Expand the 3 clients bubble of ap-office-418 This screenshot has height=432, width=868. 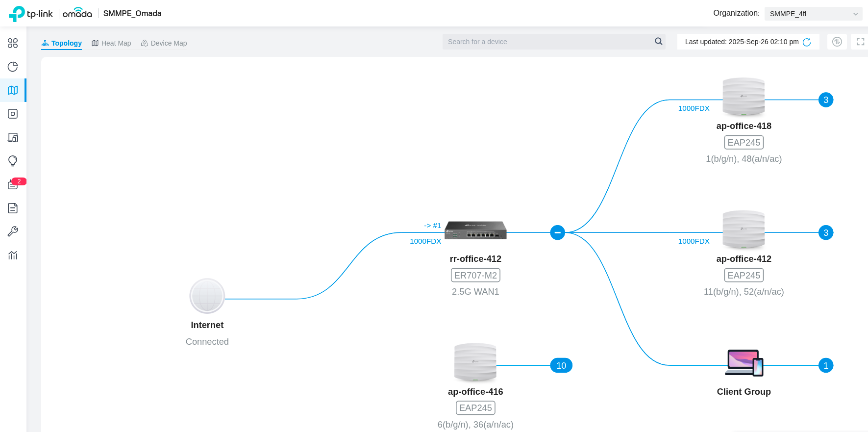pyautogui.click(x=825, y=100)
